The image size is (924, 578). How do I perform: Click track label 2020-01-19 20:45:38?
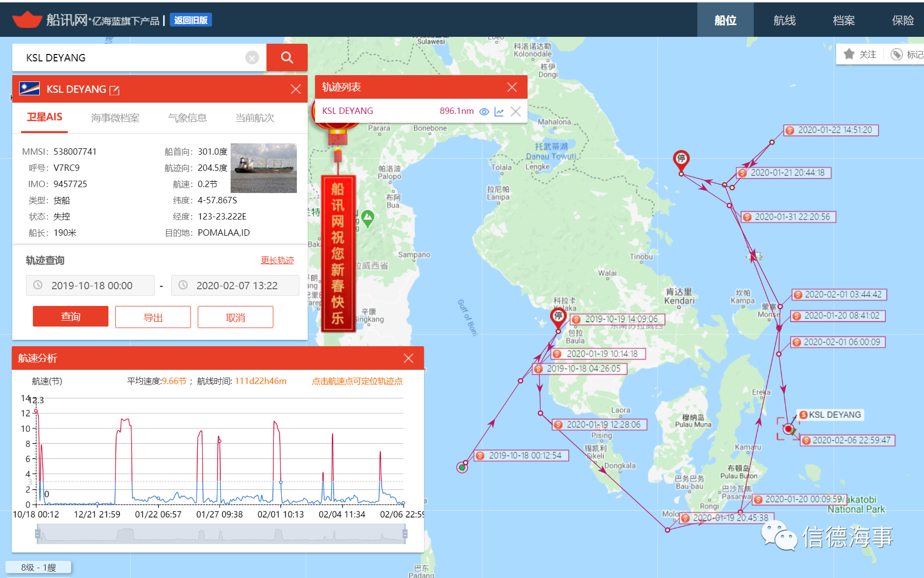tap(727, 518)
